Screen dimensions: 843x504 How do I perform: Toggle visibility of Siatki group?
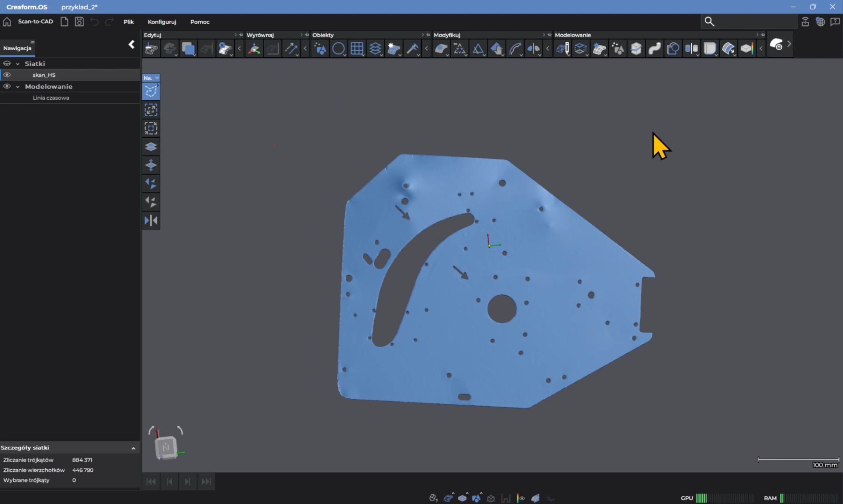pyautogui.click(x=7, y=63)
